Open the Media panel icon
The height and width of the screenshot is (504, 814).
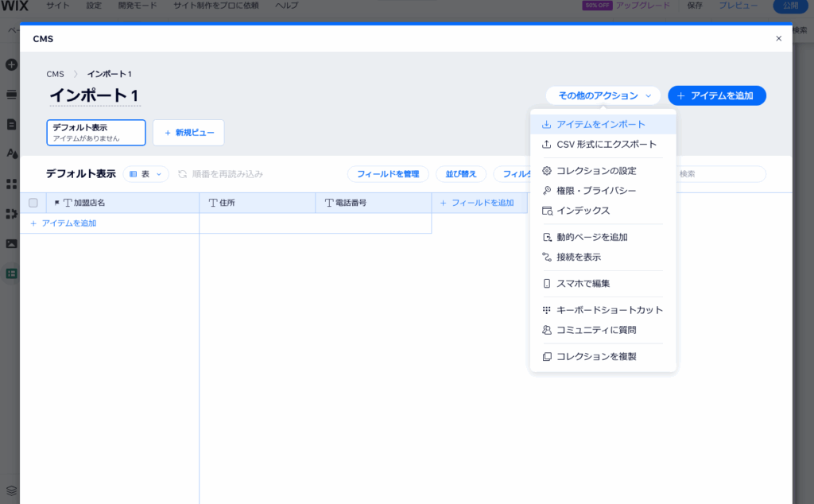[10, 243]
